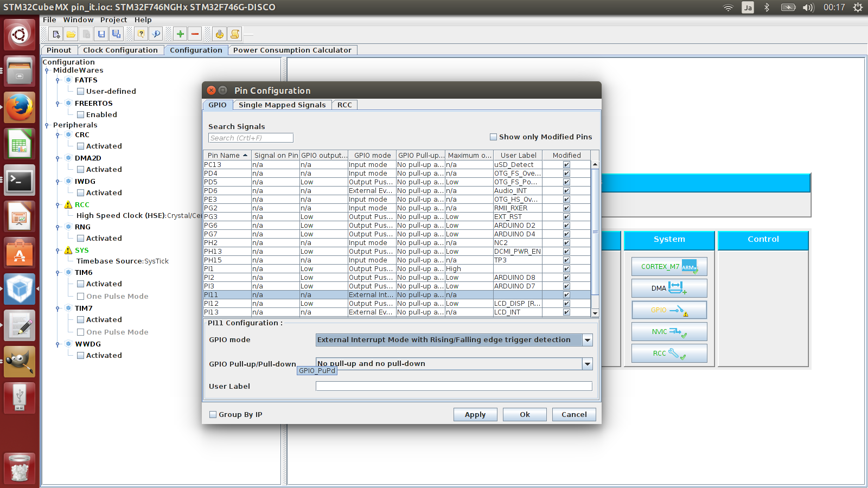Click the yellow Help question-mark icon

coord(141,34)
